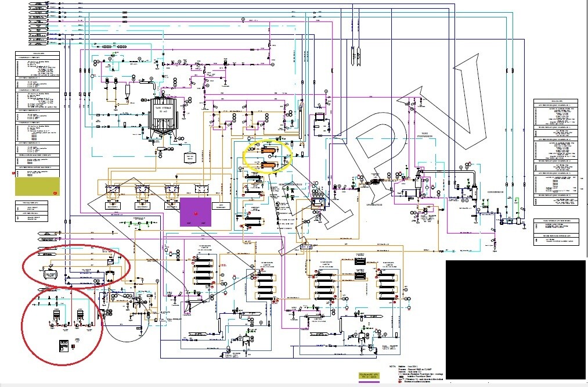Click the red dot inside the olive rectangle

point(55,192)
